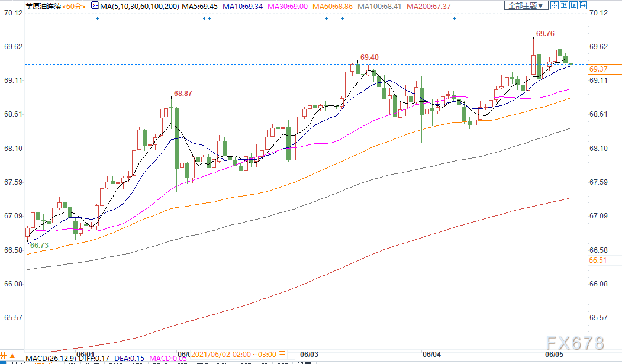Viewport: 622px width, 364px height.
Task: Click the jump to latest arrow icon
Action: [x=582, y=5]
